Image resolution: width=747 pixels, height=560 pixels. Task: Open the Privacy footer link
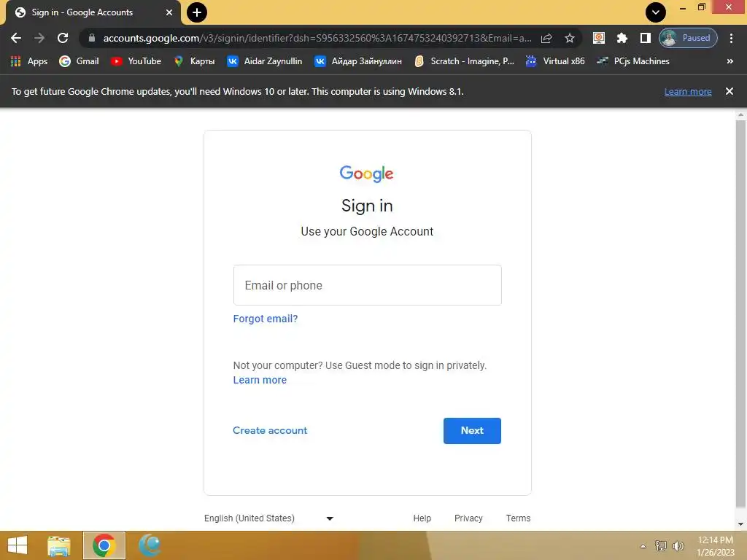(x=468, y=518)
